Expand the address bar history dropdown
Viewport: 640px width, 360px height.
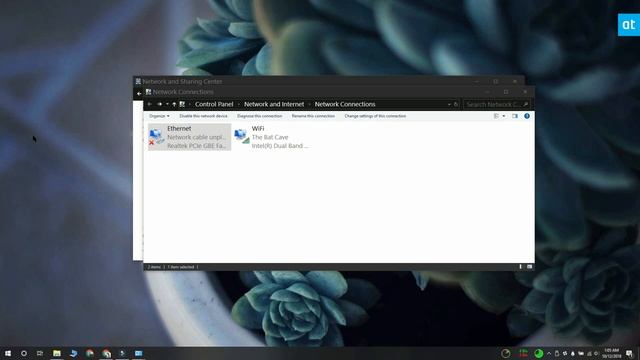pyautogui.click(x=449, y=104)
